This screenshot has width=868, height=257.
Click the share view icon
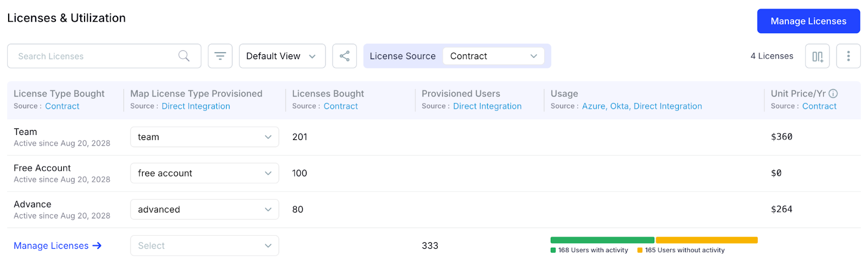(x=344, y=56)
